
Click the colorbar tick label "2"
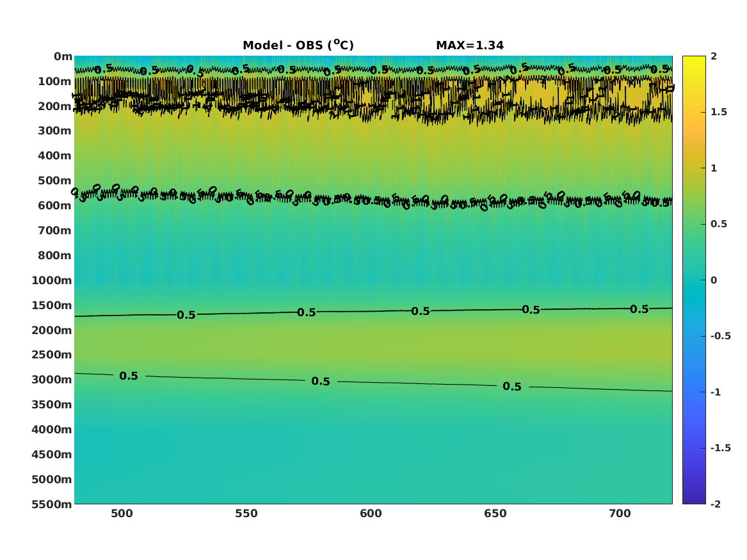(x=714, y=56)
